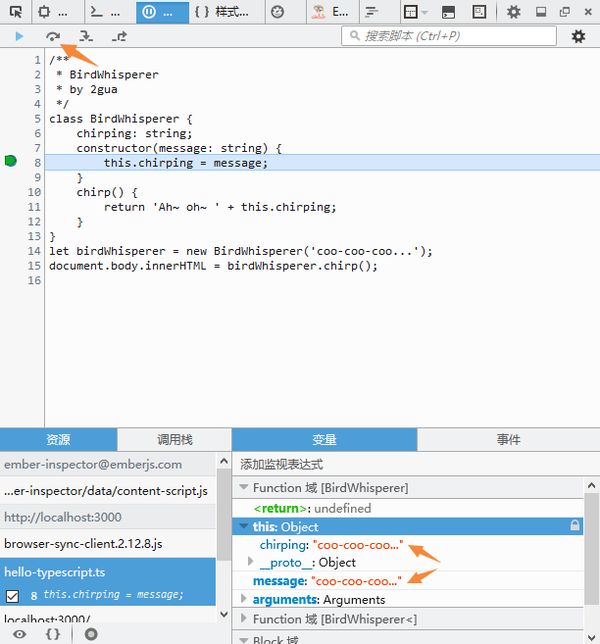Click breakpoint entry 'this.chirping = message;'
This screenshot has width=600, height=644.
click(113, 594)
